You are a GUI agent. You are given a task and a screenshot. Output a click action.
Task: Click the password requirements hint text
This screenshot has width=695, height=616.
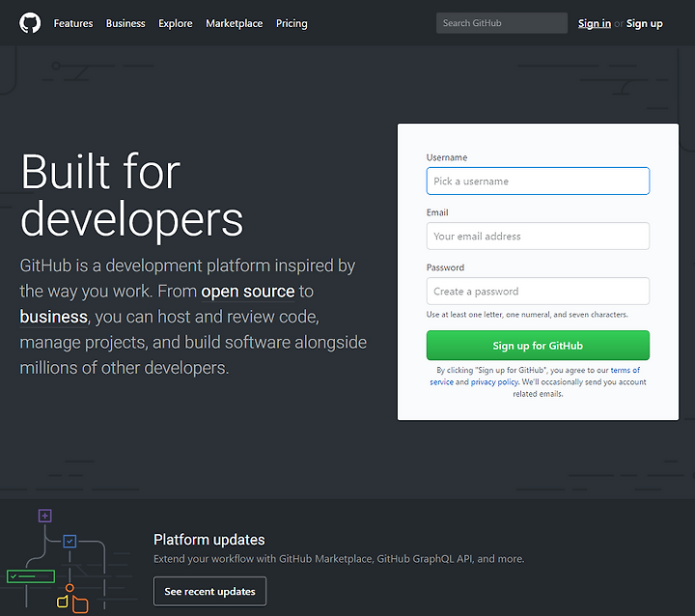pos(527,315)
